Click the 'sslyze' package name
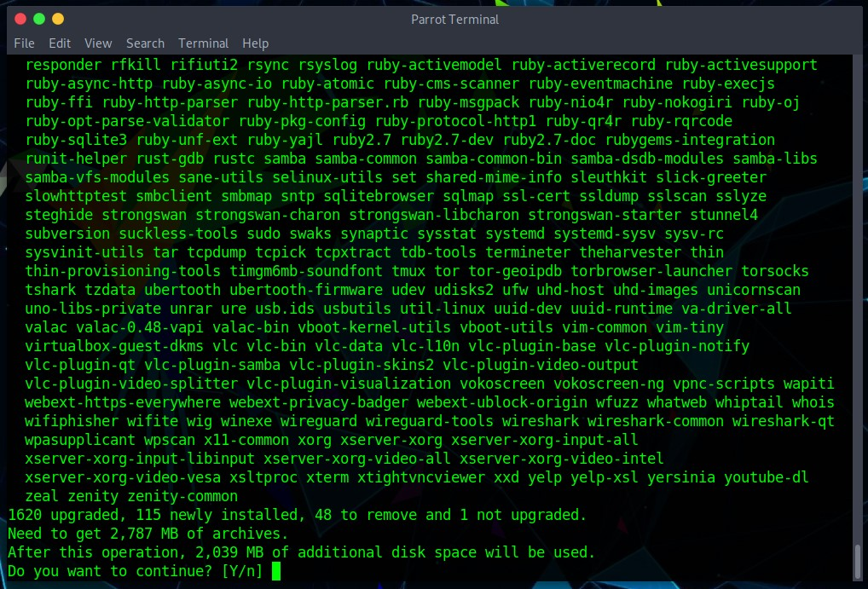The image size is (868, 589). pos(741,196)
